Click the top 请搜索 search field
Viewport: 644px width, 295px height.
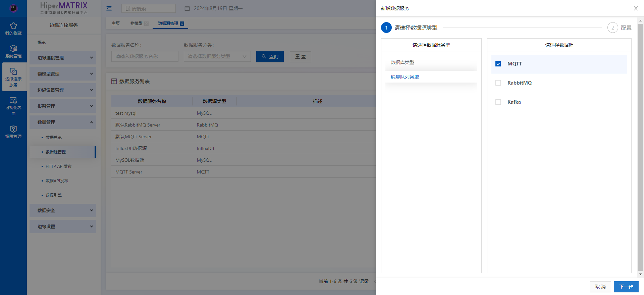(x=149, y=8)
